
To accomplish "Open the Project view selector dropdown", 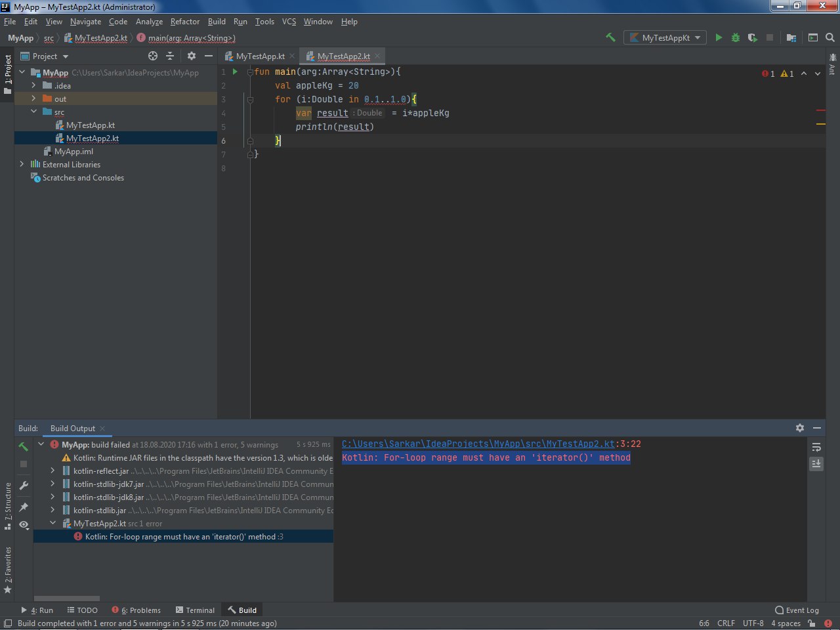I will pyautogui.click(x=45, y=56).
